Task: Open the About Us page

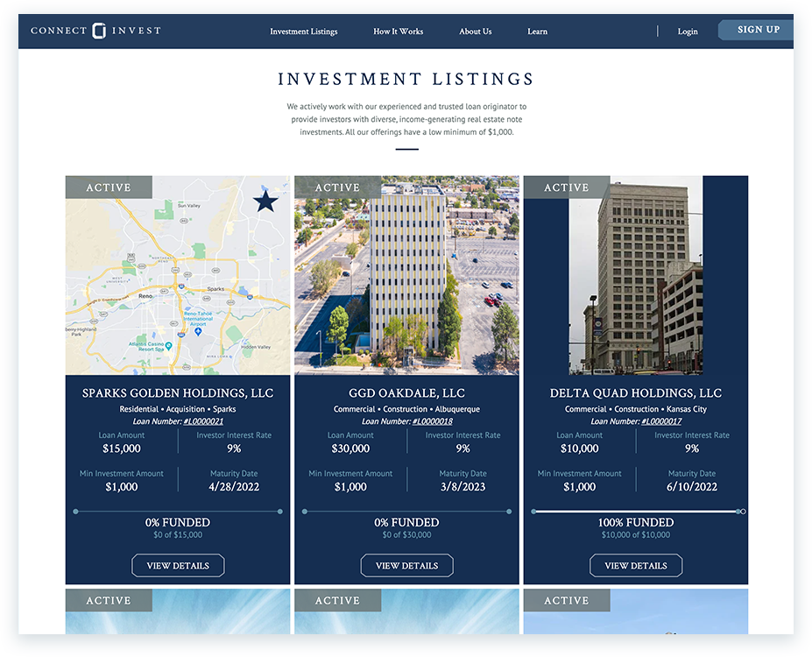Action: tap(475, 32)
